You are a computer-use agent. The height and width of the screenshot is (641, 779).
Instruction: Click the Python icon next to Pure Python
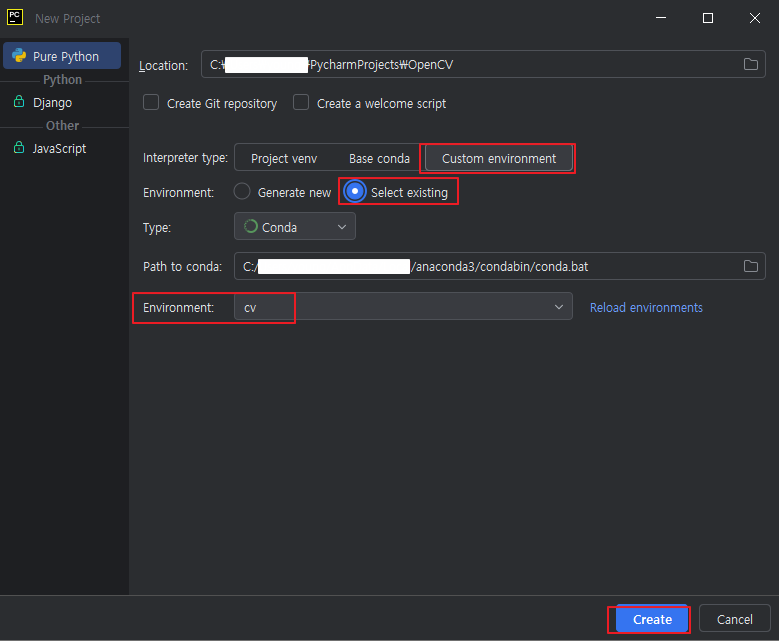[x=19, y=55]
